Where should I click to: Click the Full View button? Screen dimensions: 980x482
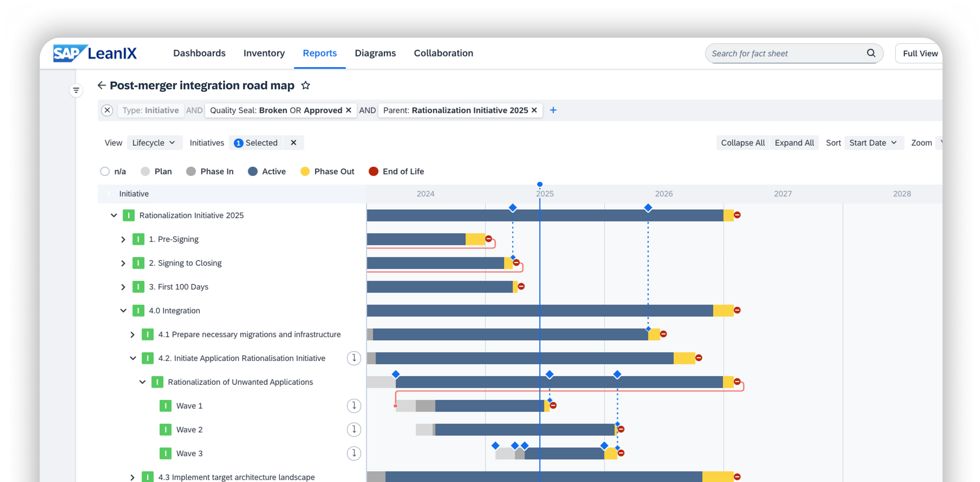coord(920,53)
